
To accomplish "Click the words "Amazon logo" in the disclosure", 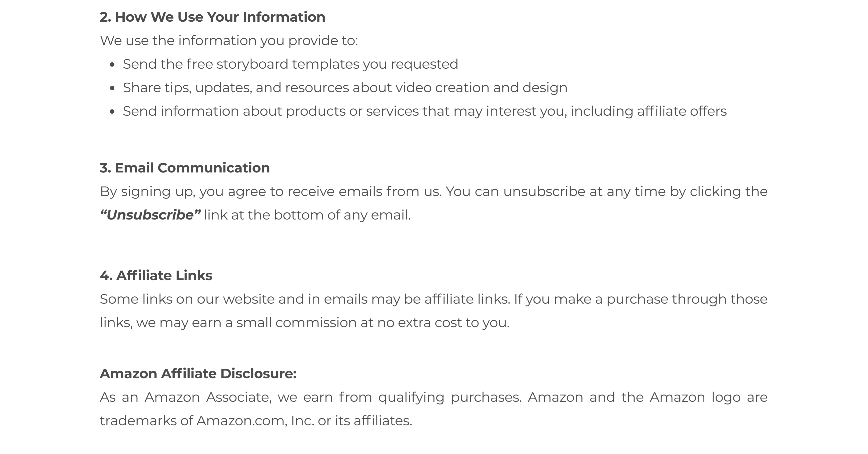I will [695, 397].
